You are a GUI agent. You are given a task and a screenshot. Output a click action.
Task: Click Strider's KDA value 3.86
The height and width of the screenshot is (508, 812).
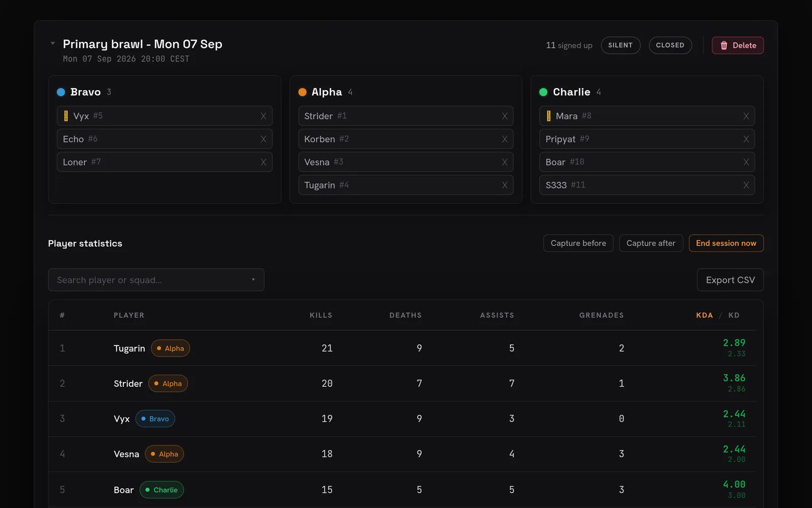pos(734,378)
